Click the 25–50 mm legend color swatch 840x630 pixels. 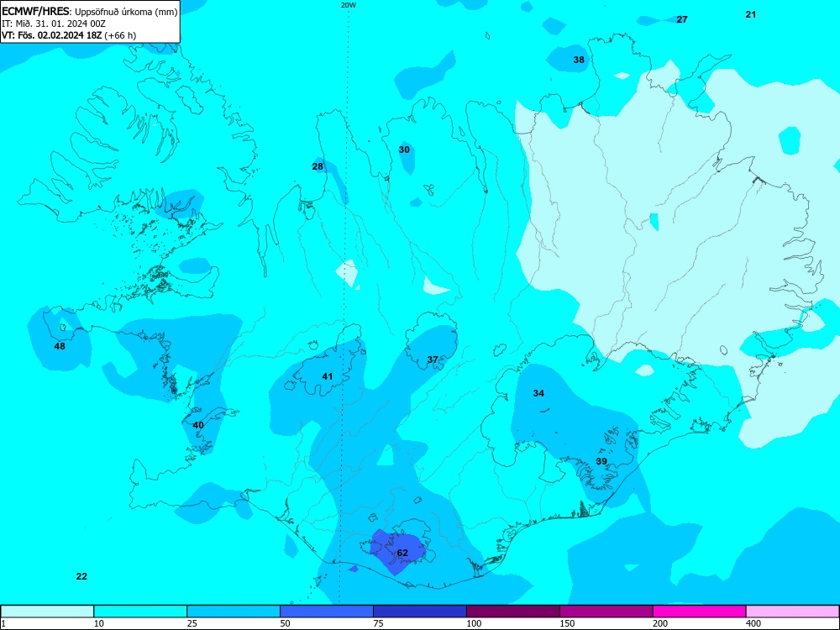234,612
